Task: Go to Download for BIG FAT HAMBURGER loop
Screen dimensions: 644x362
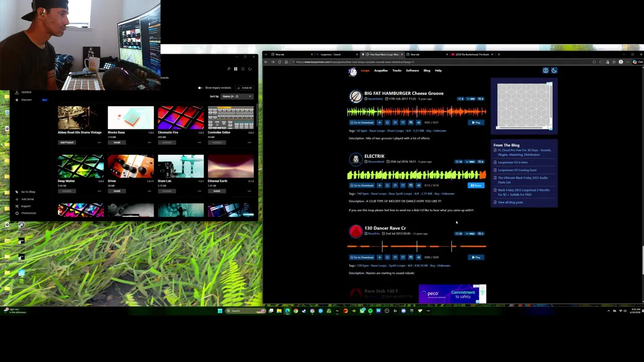Action: (362, 122)
